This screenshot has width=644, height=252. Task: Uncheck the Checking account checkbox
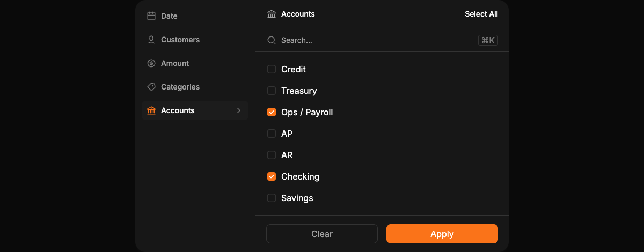click(x=272, y=176)
